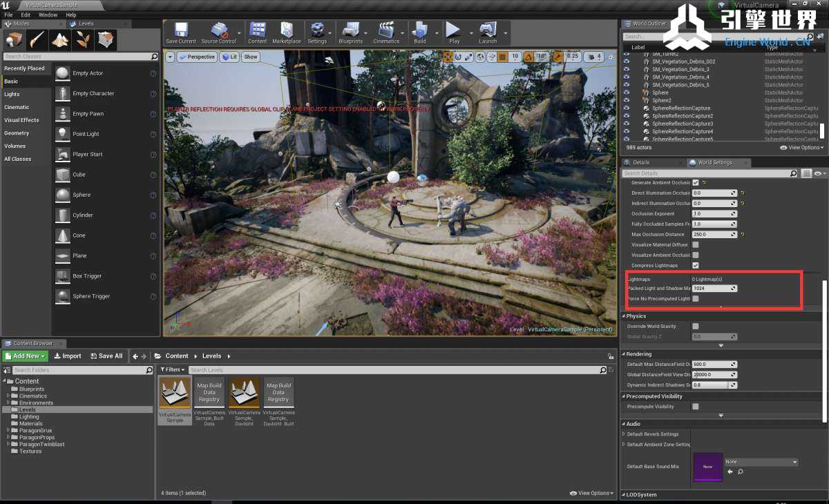Toggle rotation snapping angle icon
The height and width of the screenshot is (504, 829).
click(529, 57)
